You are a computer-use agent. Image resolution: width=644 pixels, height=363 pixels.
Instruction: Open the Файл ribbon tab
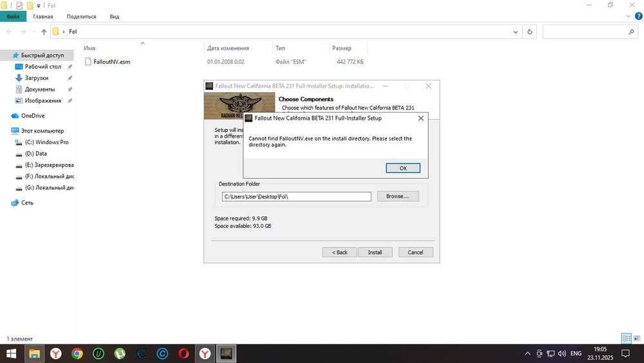click(x=13, y=17)
